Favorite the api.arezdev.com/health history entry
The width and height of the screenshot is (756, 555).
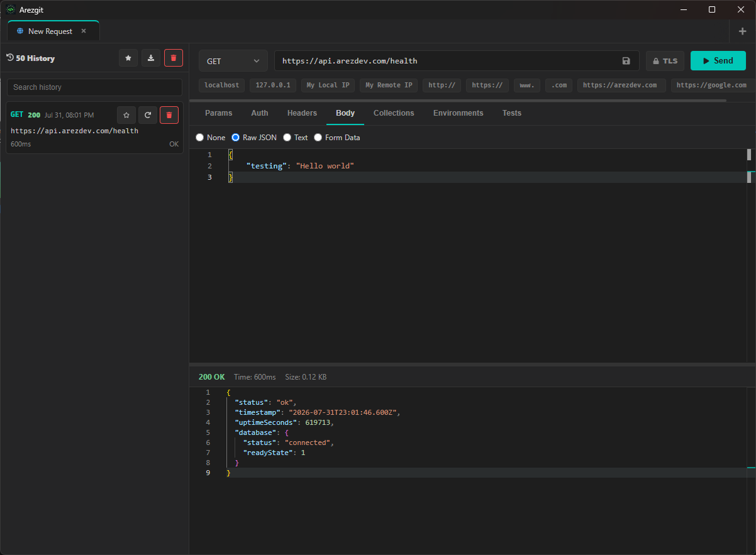[126, 115]
